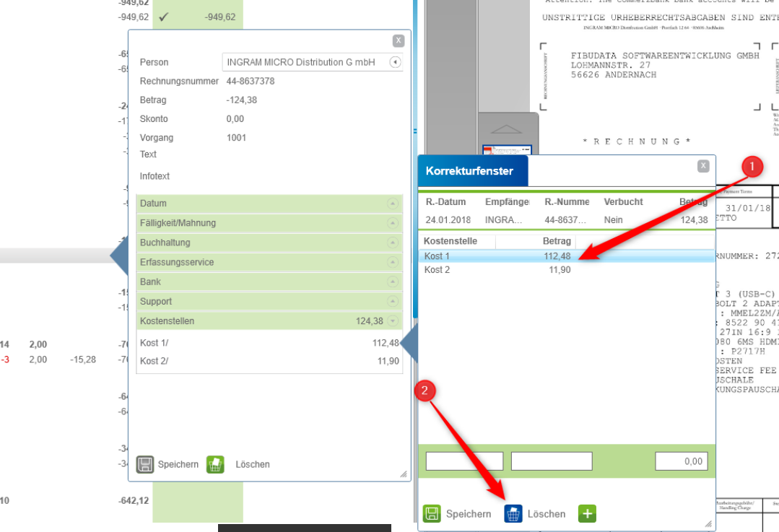Image resolution: width=779 pixels, height=532 pixels.
Task: Expand the Support section
Action: (x=393, y=302)
